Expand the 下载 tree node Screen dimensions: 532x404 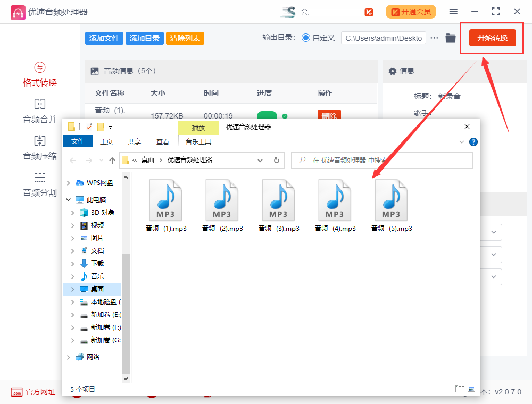72,264
